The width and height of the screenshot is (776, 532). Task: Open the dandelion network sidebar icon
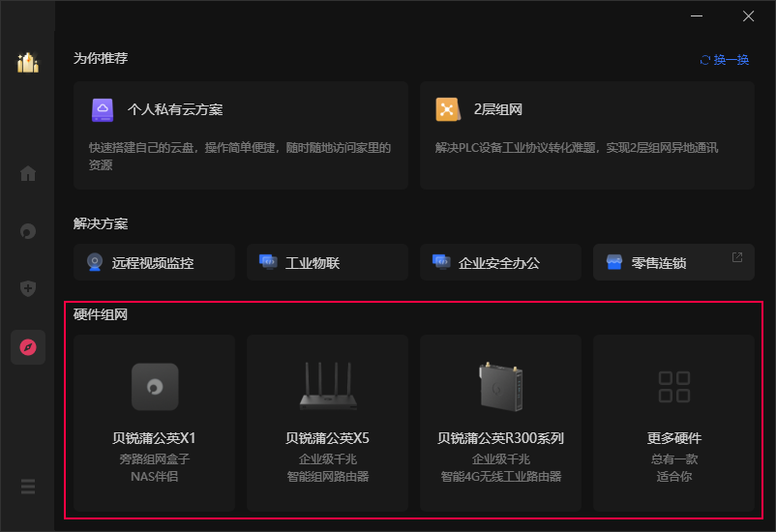28,231
